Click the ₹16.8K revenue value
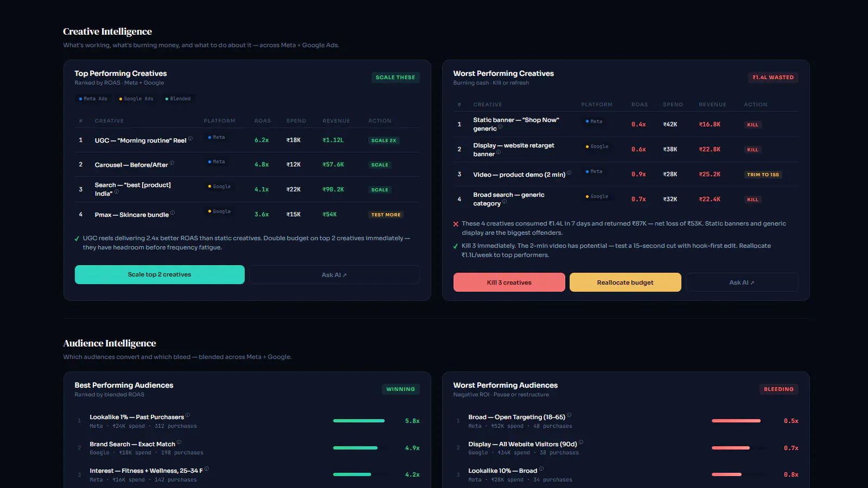868x488 pixels. [x=710, y=124]
